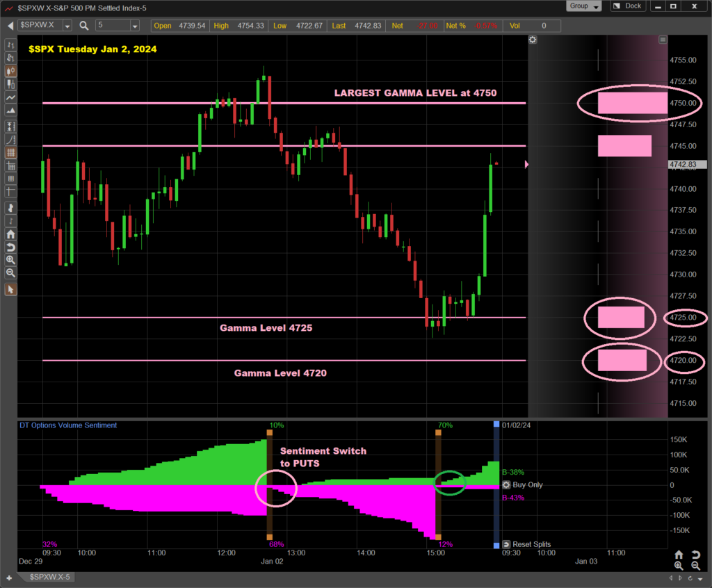Toggle the chart grid lines button

point(10,153)
